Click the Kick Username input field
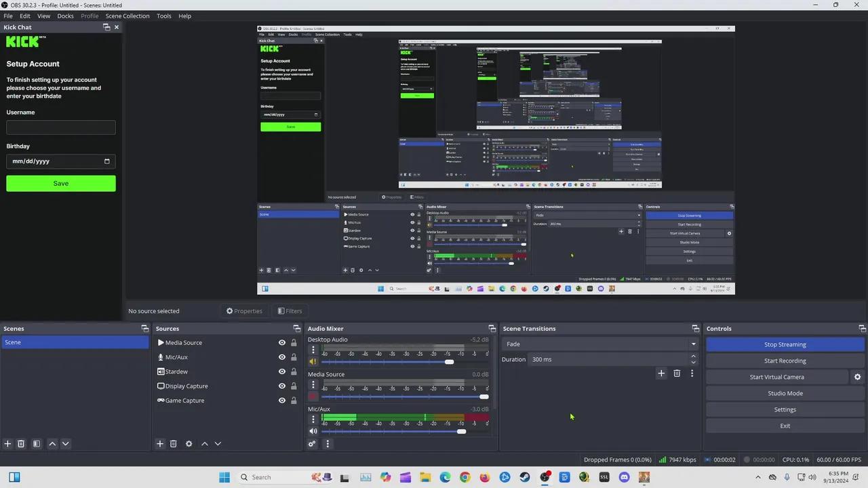 (61, 127)
